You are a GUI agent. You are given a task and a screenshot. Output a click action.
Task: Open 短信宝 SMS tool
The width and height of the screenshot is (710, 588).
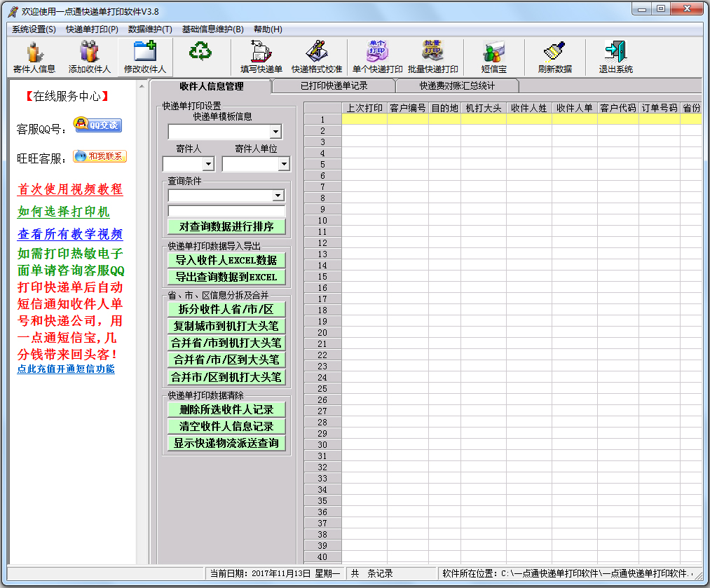493,57
